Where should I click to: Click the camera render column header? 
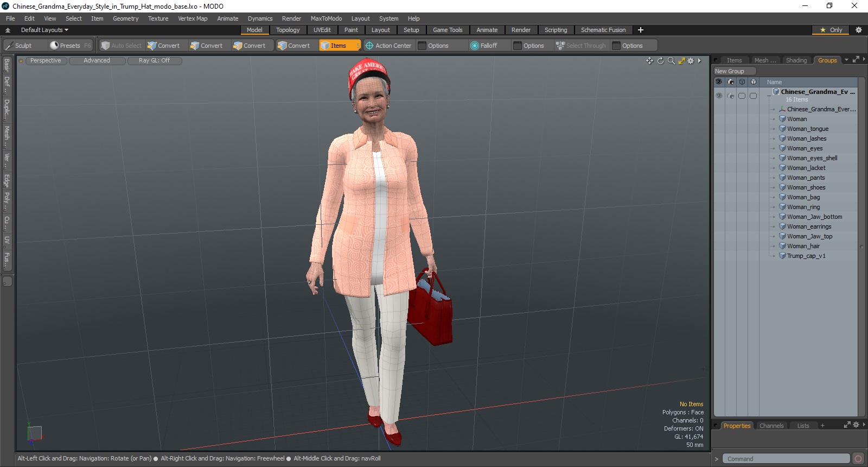point(731,82)
